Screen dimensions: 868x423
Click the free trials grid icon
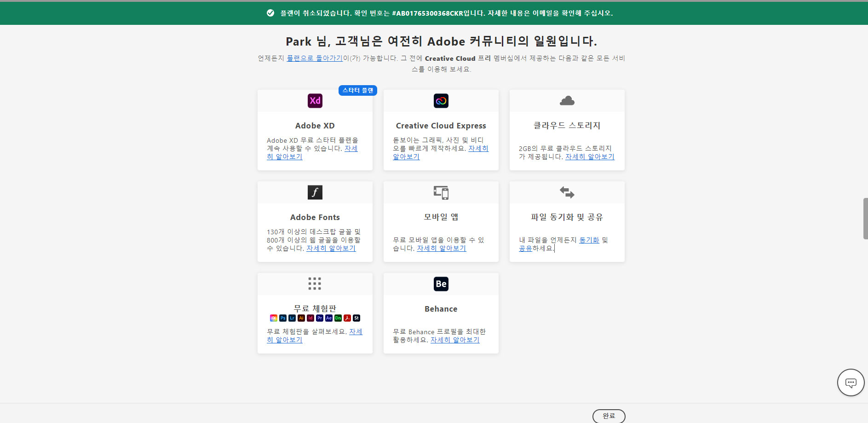315,284
